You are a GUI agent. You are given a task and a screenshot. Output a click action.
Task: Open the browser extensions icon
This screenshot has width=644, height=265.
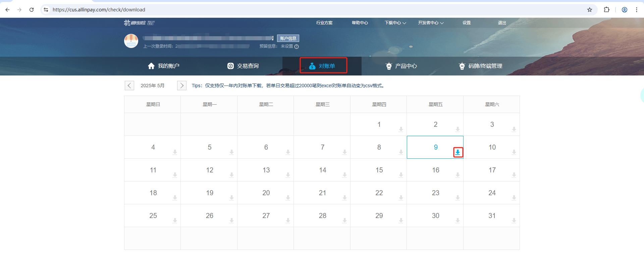(x=606, y=10)
